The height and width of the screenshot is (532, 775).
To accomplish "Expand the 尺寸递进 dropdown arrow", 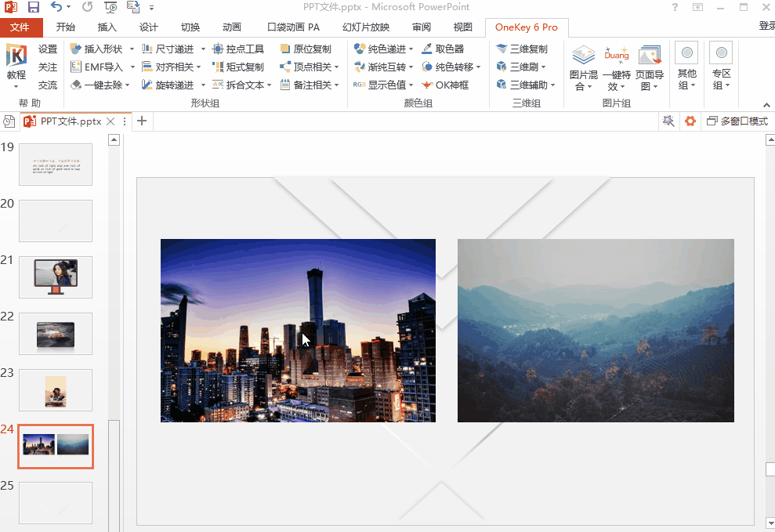I will pyautogui.click(x=203, y=49).
